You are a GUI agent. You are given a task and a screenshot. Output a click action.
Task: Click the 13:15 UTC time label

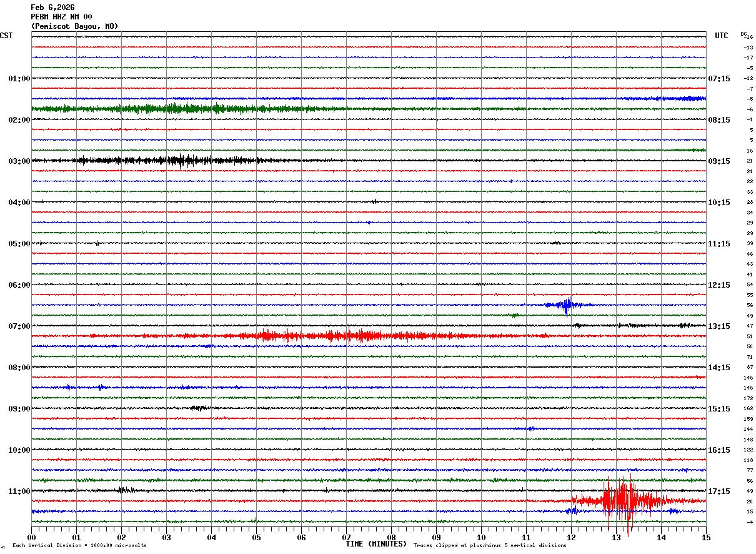tap(719, 326)
